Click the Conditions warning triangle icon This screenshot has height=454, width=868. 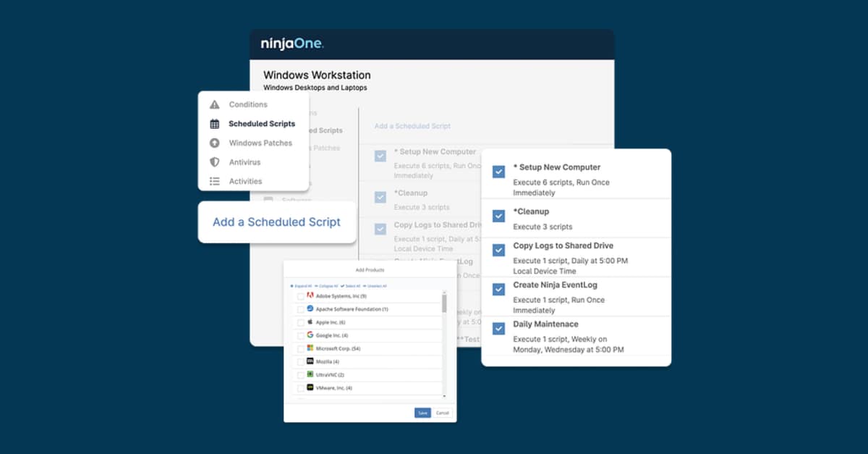coord(214,105)
